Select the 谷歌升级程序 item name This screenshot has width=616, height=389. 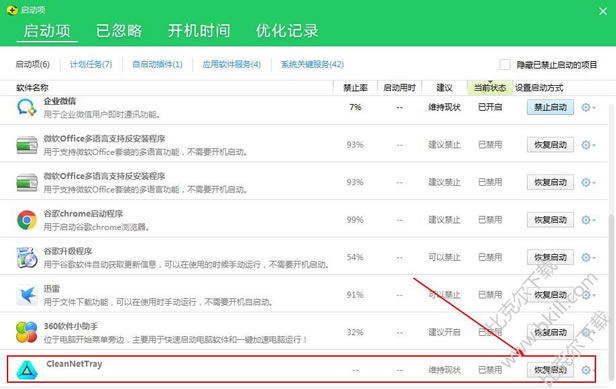pos(68,251)
